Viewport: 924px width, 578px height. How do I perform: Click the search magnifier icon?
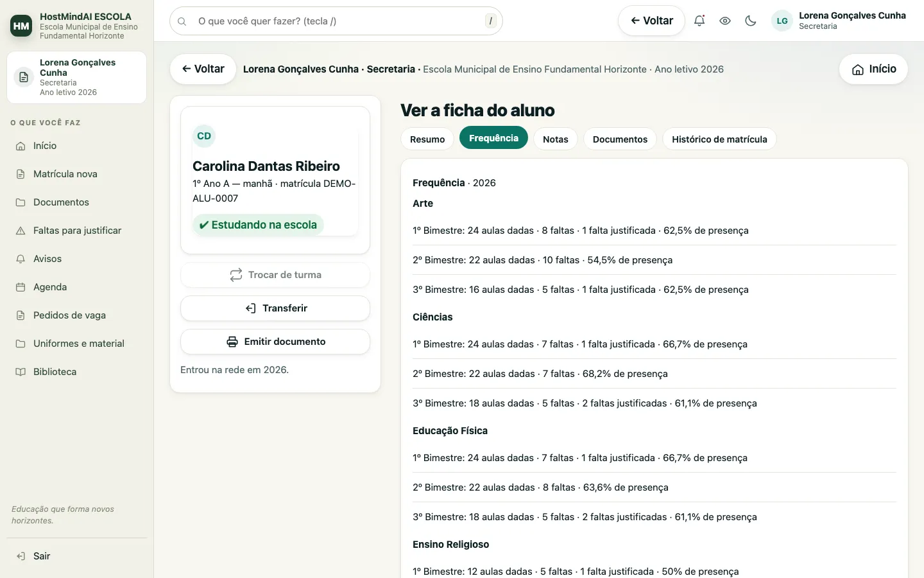182,21
